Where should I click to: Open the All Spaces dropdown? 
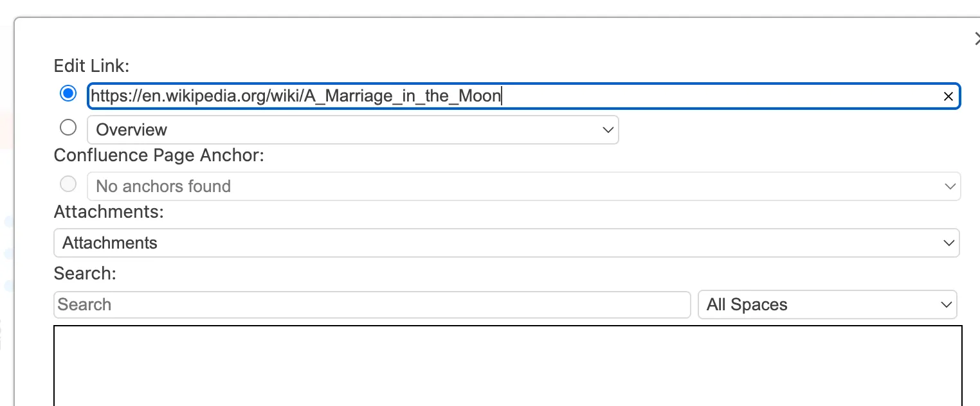click(x=827, y=304)
